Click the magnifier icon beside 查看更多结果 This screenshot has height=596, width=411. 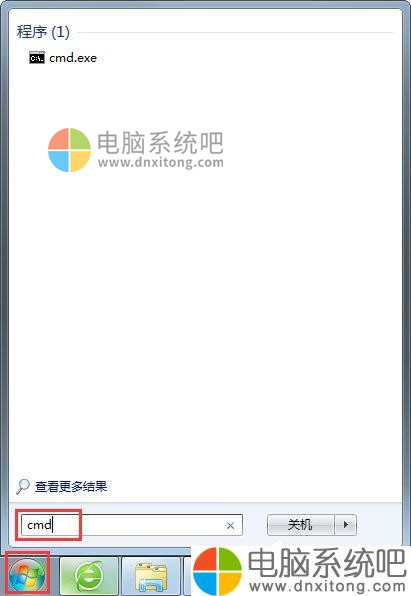tap(23, 486)
